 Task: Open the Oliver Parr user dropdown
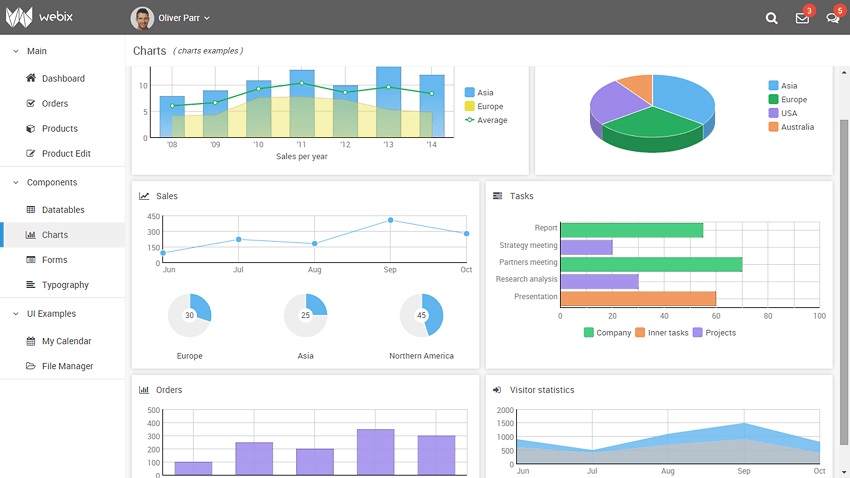pos(171,18)
